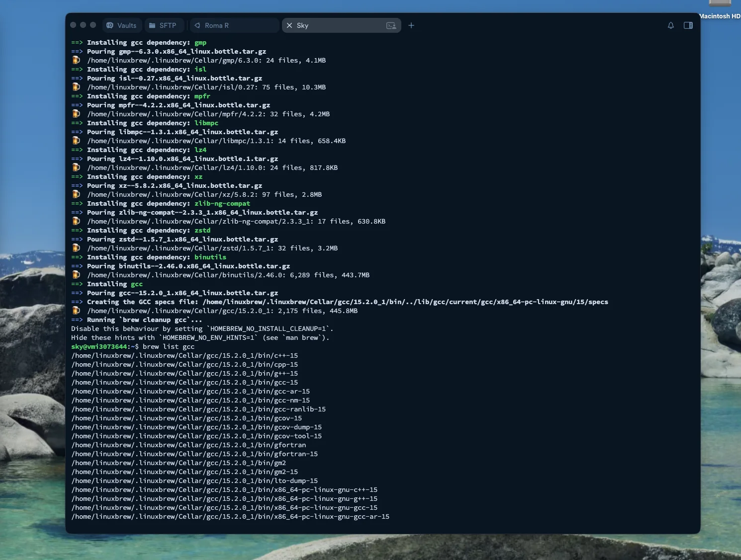Click the bin/cpp-15 path line
Screen dimensions: 741x560
tap(185, 365)
